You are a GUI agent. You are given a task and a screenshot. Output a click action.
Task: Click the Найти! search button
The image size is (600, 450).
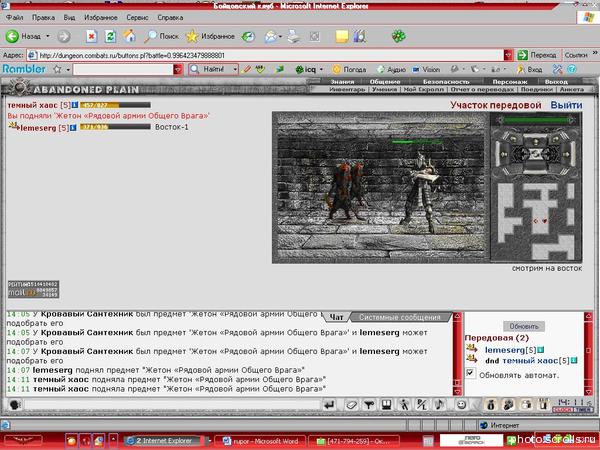tap(210, 69)
